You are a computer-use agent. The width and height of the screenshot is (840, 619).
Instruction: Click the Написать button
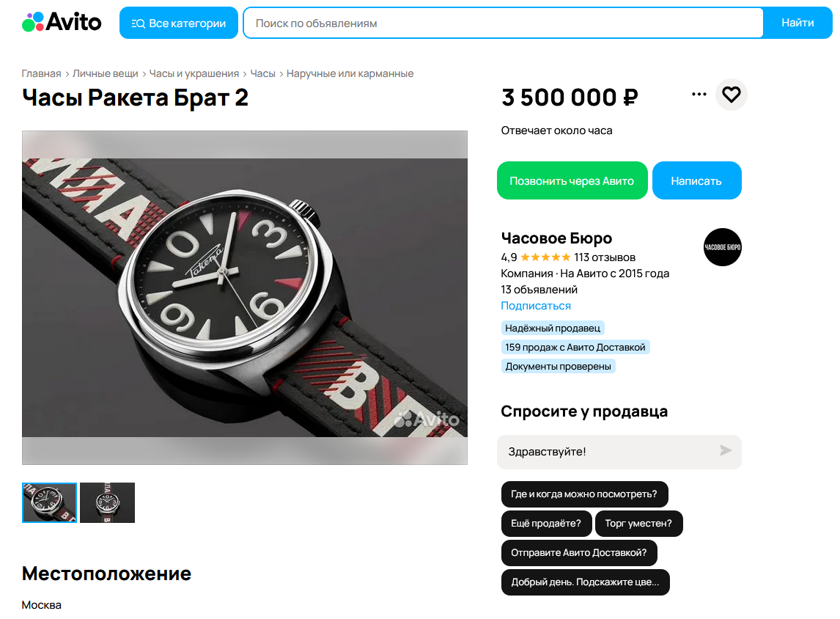[x=696, y=180]
